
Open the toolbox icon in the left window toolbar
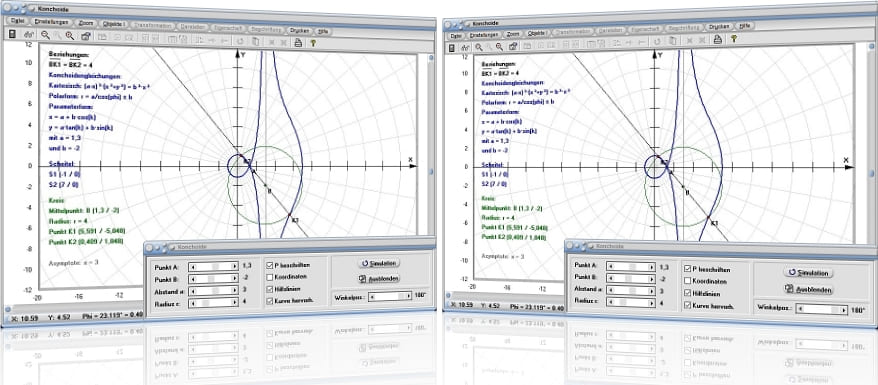(x=86, y=36)
